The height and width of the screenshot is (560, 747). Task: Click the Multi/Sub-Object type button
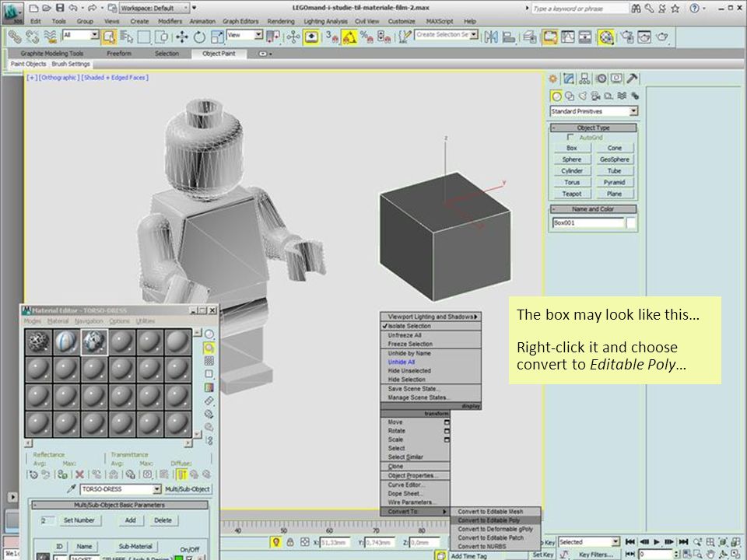pos(188,489)
